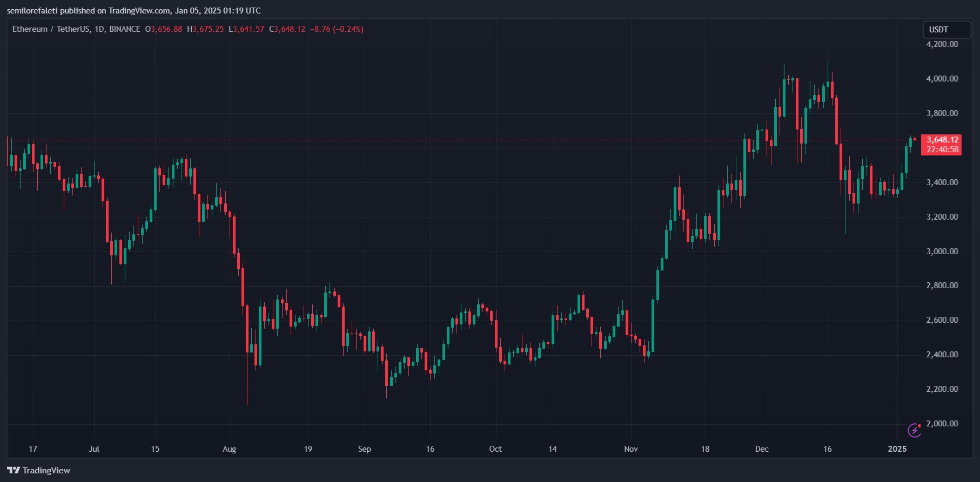Select the close value C3,648.12
980x482 pixels.
tap(287, 29)
